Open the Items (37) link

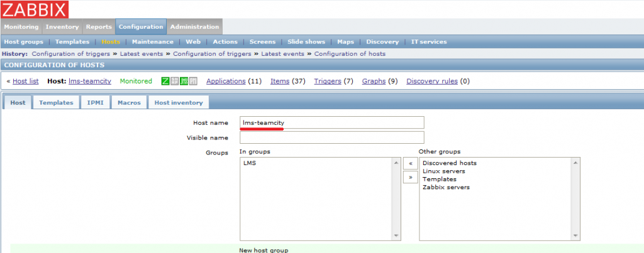(280, 81)
